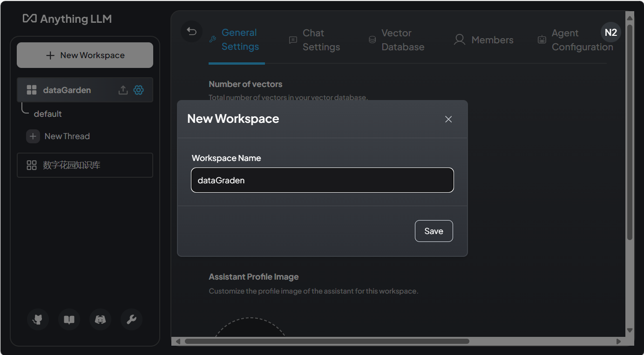Open the Vector Database tab
This screenshot has width=644, height=355.
pos(397,40)
